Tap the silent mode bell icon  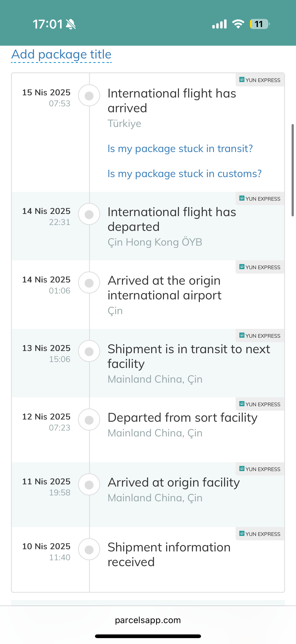[71, 24]
